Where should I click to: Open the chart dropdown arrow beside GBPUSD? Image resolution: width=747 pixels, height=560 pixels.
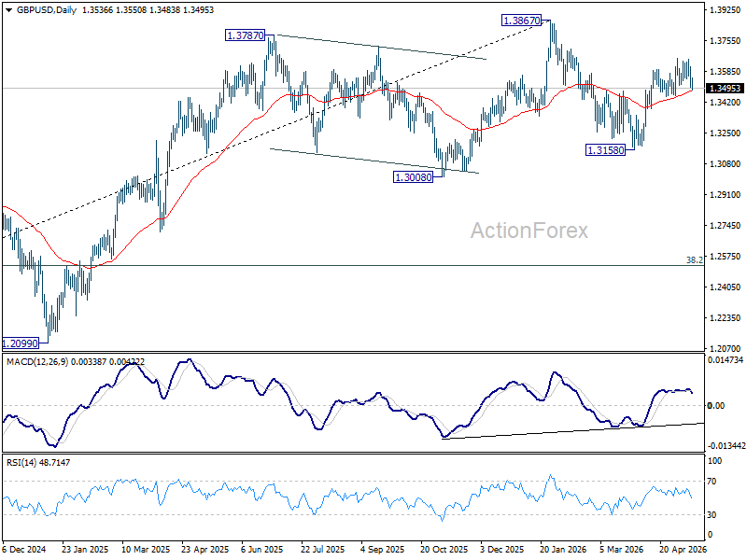(9, 10)
